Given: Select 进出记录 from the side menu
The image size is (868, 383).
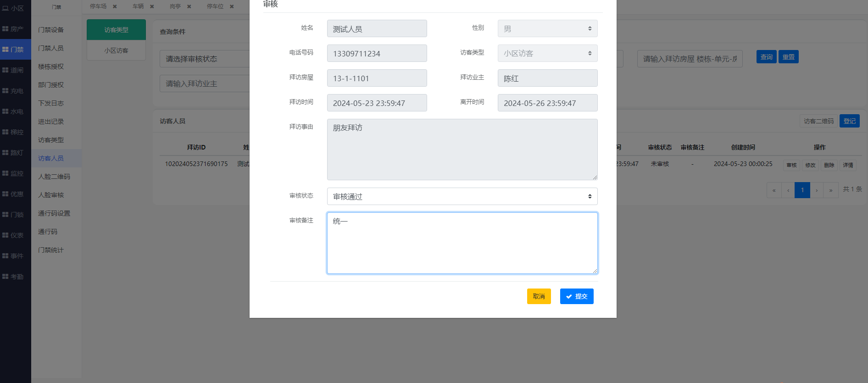Looking at the screenshot, I should pos(51,122).
